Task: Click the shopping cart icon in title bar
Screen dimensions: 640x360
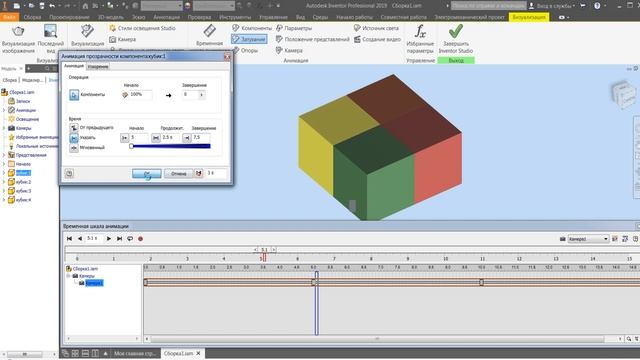Action: tap(582, 6)
